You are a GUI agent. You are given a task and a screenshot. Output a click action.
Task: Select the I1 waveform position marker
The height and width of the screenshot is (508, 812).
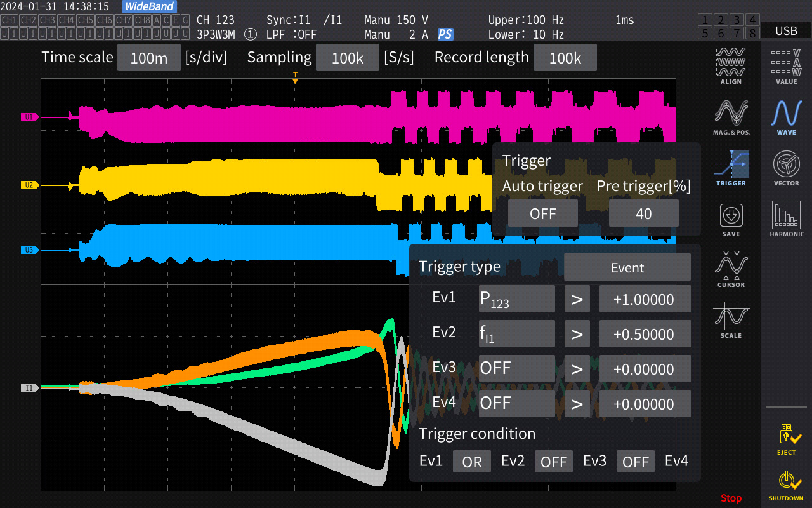coord(30,387)
